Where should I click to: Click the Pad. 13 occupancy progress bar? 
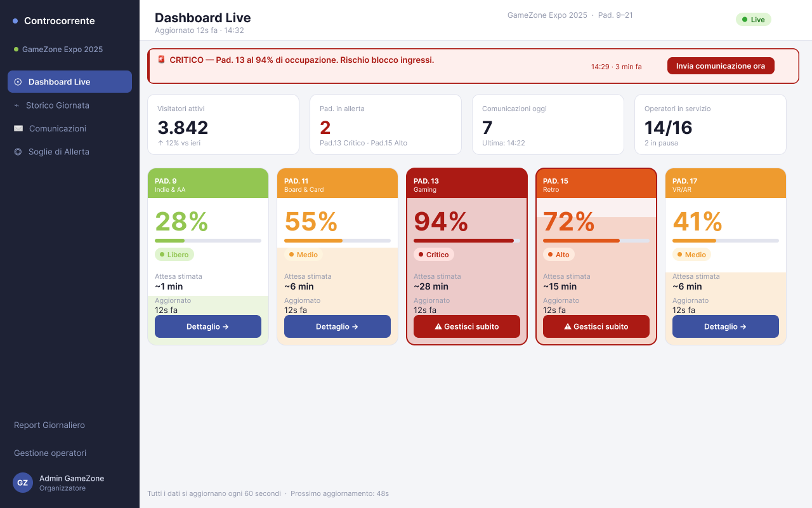pos(467,241)
